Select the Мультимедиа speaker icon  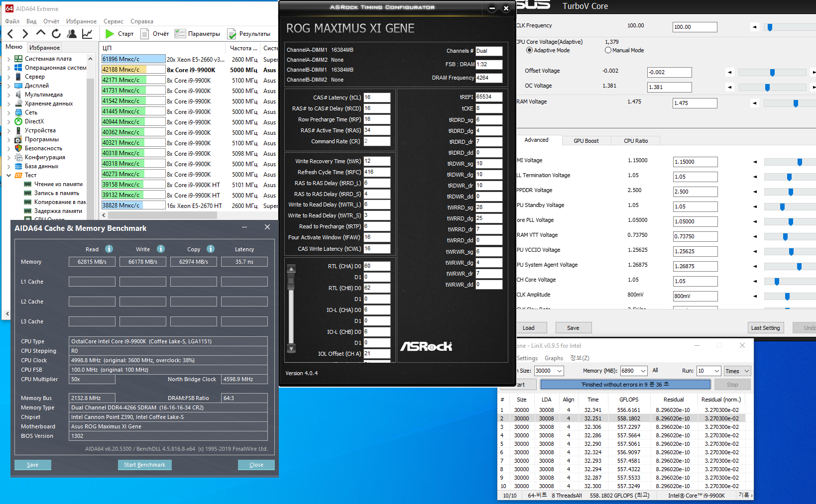18,95
